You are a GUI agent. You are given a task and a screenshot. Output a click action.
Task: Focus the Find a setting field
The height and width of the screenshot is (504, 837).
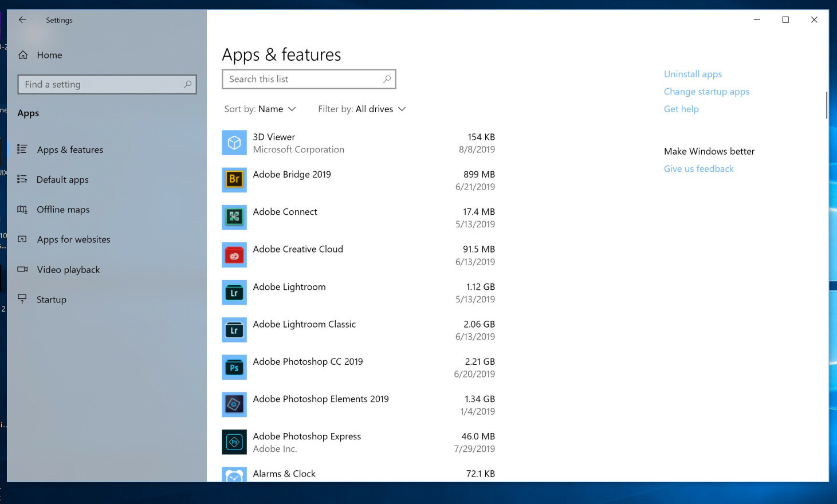pos(107,84)
